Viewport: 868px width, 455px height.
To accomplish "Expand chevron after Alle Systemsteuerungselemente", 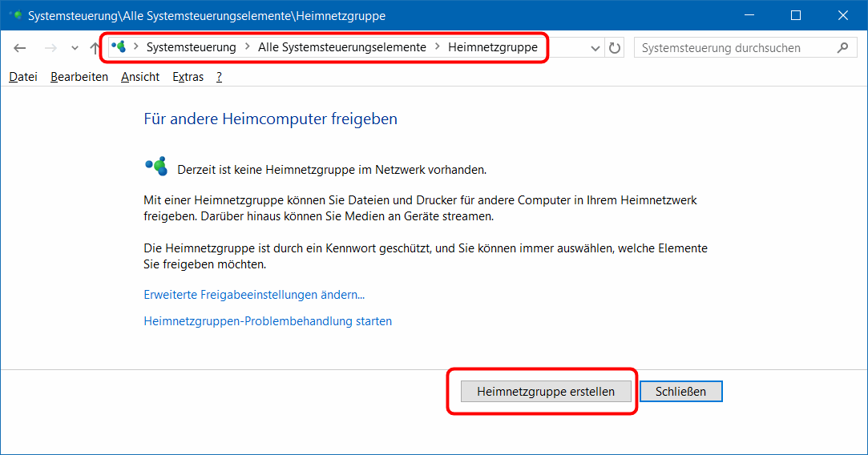I will (437, 47).
